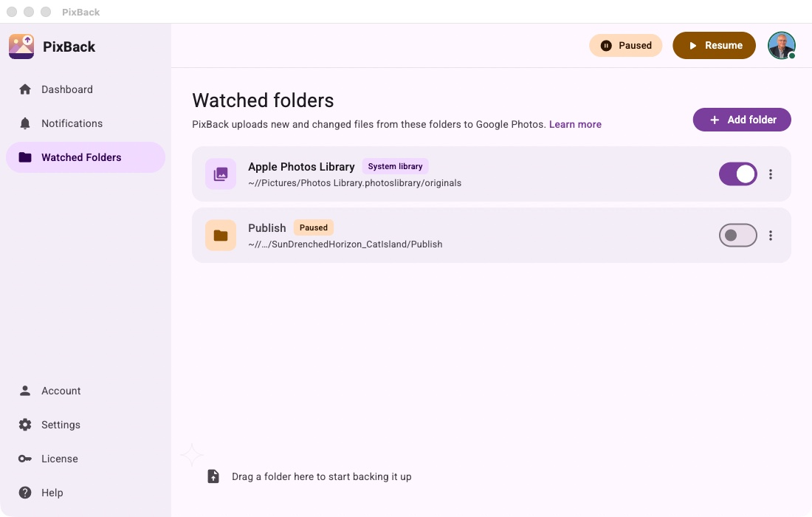
Task: Click the Watched Folders folder icon in sidebar
Action: (25, 157)
